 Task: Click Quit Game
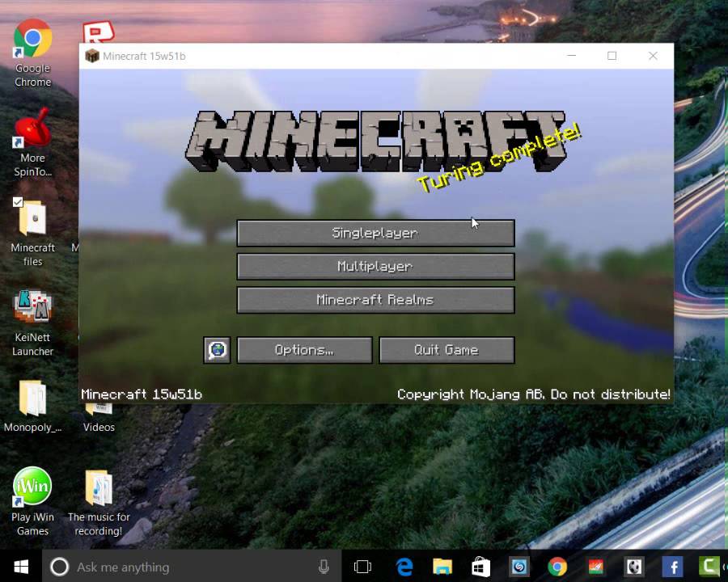point(447,350)
